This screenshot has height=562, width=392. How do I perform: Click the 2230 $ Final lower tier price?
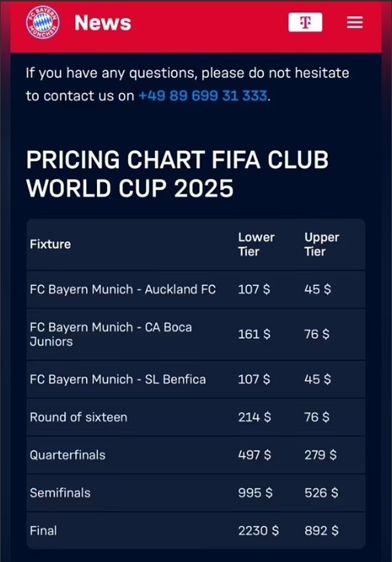point(258,530)
